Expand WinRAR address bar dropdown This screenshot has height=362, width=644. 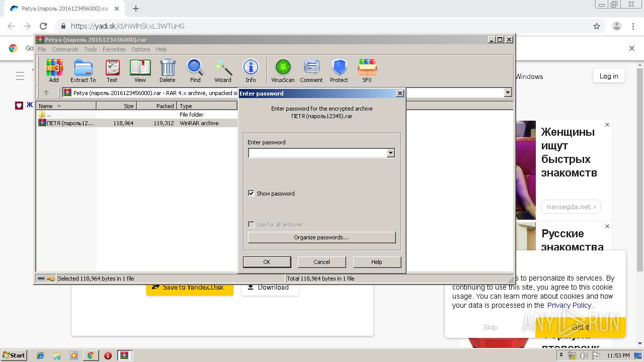[508, 93]
